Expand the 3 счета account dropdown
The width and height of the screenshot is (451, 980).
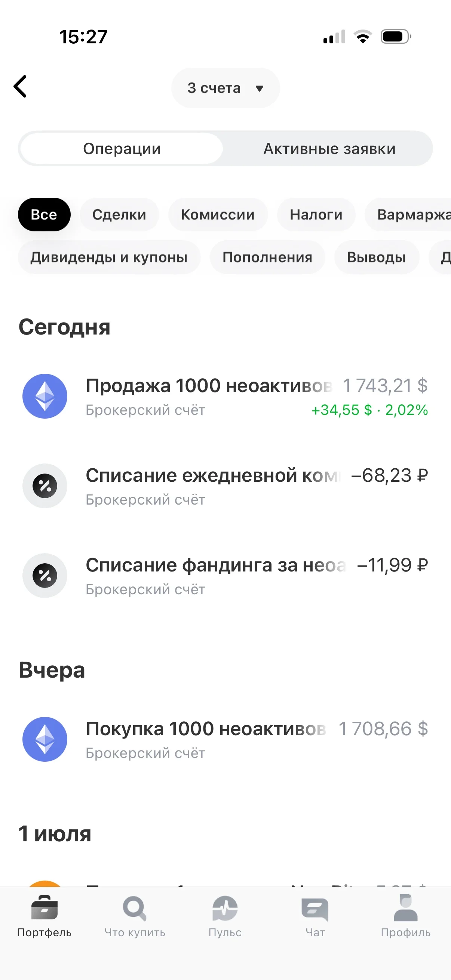[x=225, y=88]
